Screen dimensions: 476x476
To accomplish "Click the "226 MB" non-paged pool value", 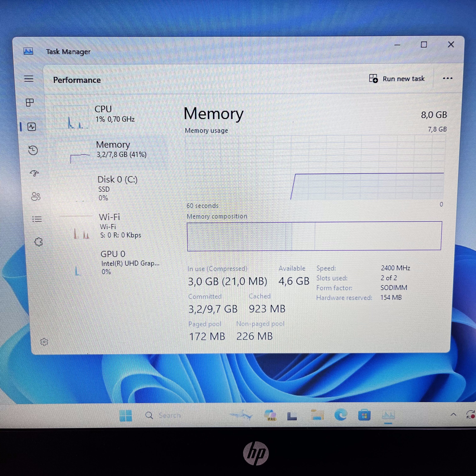I will 255,336.
